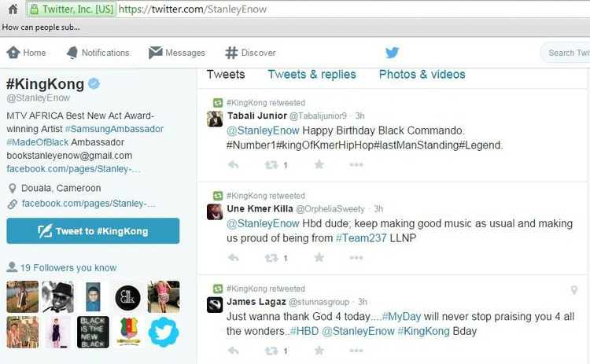Open the 'How can people sub...' bookmark

pos(41,27)
